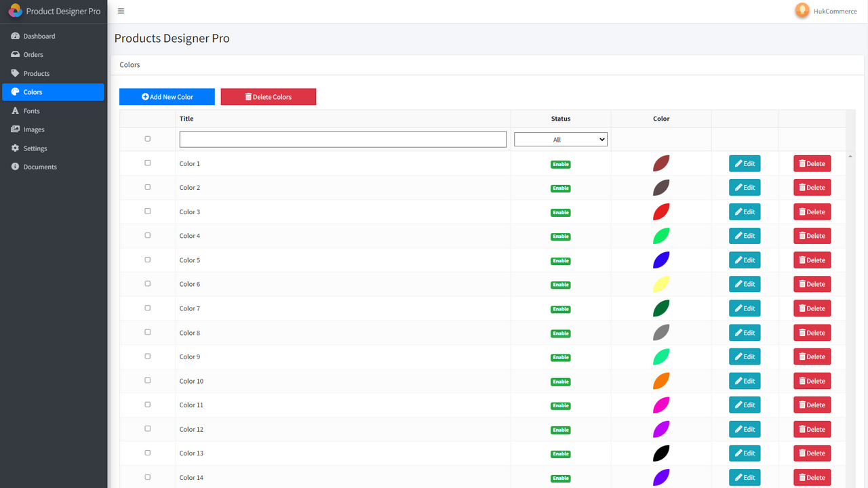
Task: Tick the checkbox next to Color 3
Action: tap(147, 211)
